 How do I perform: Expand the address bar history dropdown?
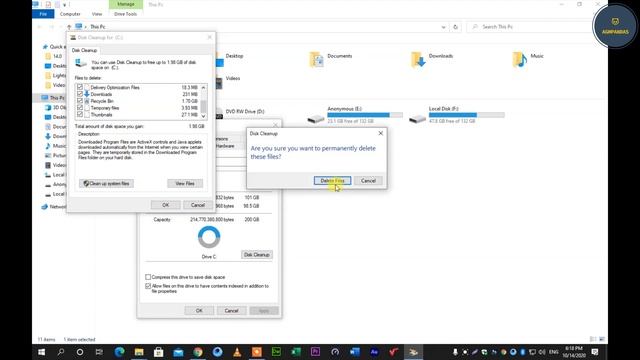[x=443, y=27]
